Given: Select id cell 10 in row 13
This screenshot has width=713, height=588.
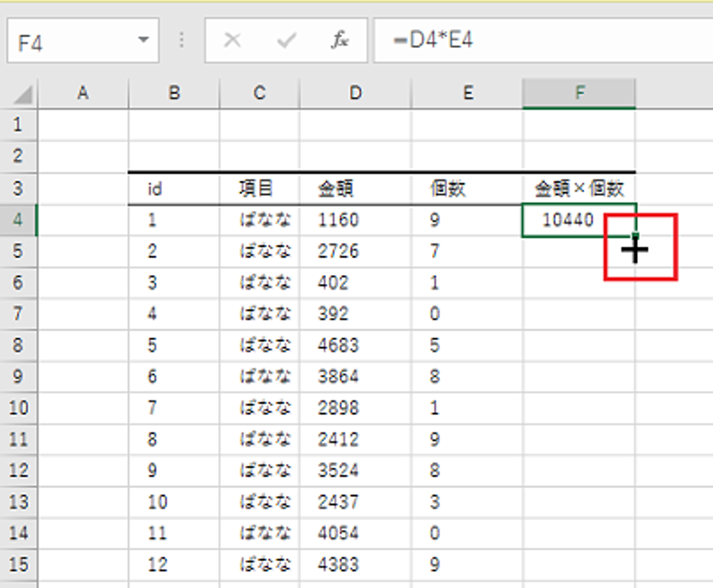Looking at the screenshot, I should tap(174, 502).
